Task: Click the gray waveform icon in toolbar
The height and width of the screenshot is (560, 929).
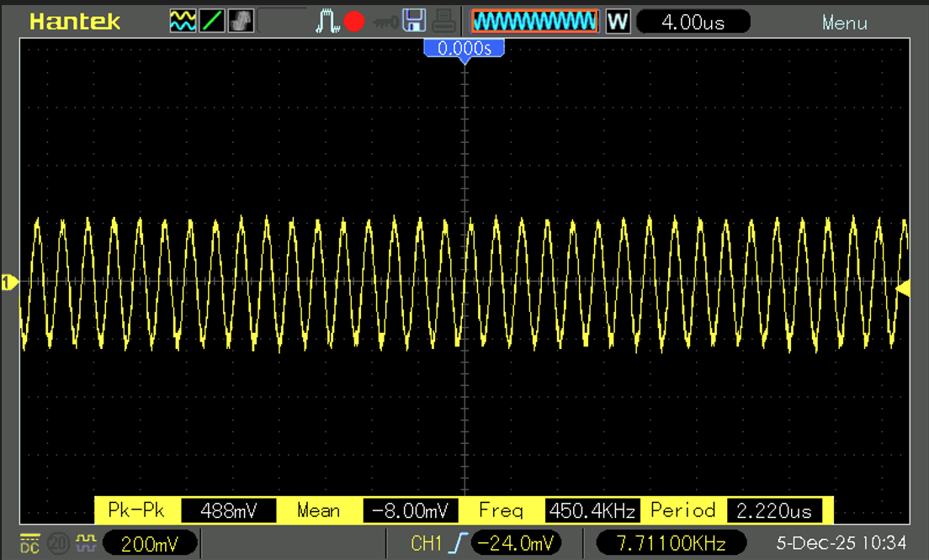Action: point(240,22)
